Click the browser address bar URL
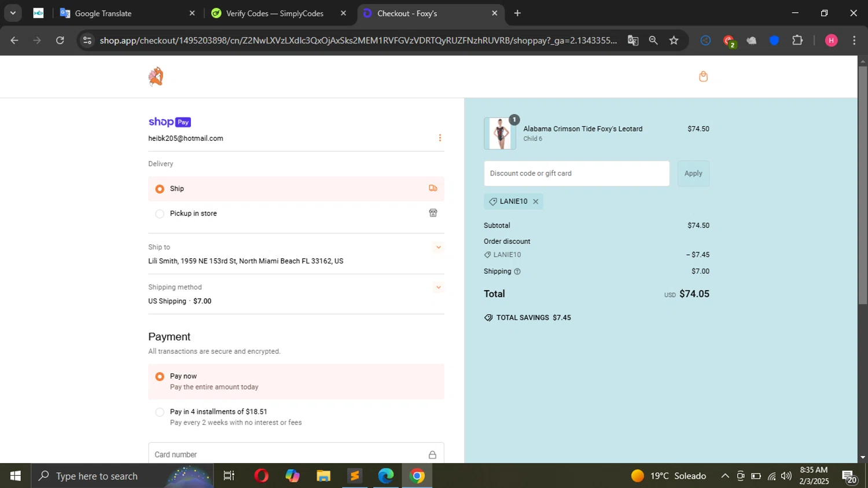The height and width of the screenshot is (488, 868). point(358,41)
